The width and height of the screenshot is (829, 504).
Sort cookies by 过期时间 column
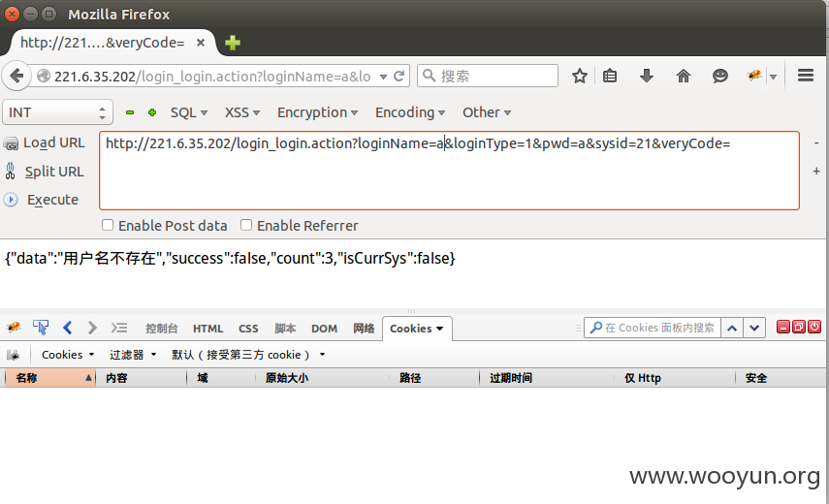pyautogui.click(x=547, y=378)
